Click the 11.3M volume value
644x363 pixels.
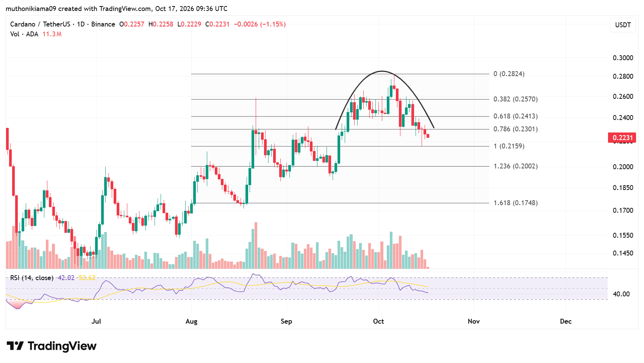tap(52, 34)
